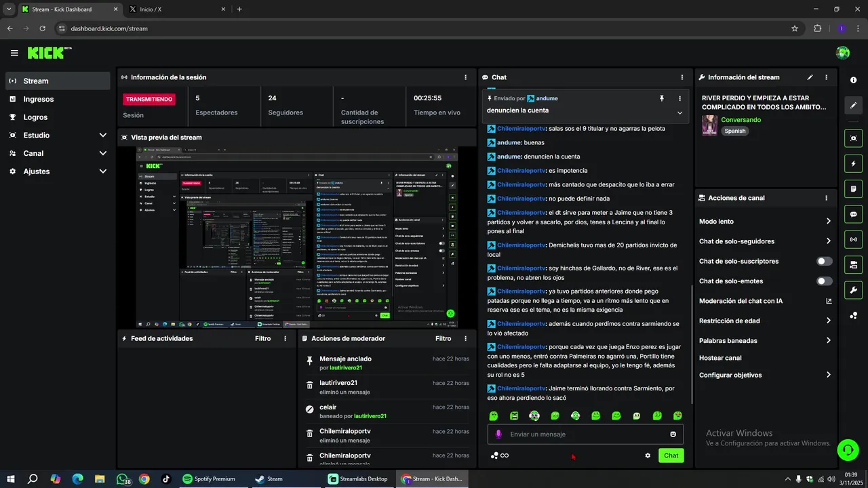Image resolution: width=868 pixels, height=488 pixels.
Task: Open options for Acciones de canal panel
Action: [x=826, y=198]
